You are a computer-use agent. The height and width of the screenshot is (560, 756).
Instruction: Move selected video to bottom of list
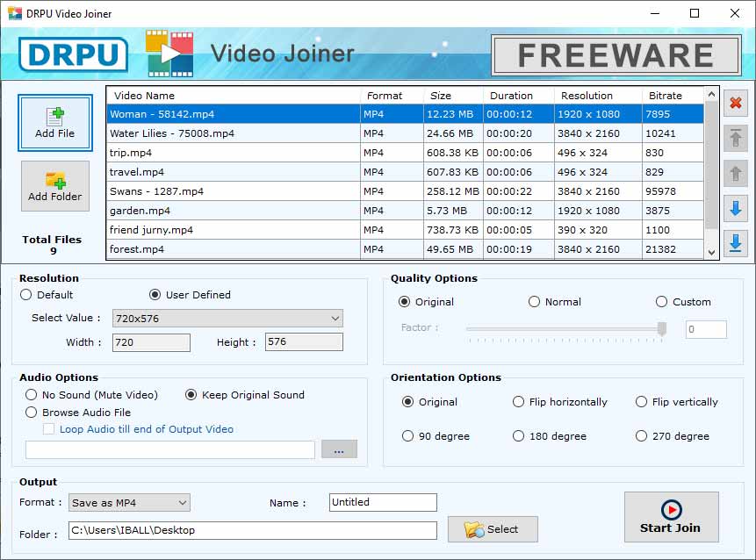tap(735, 243)
